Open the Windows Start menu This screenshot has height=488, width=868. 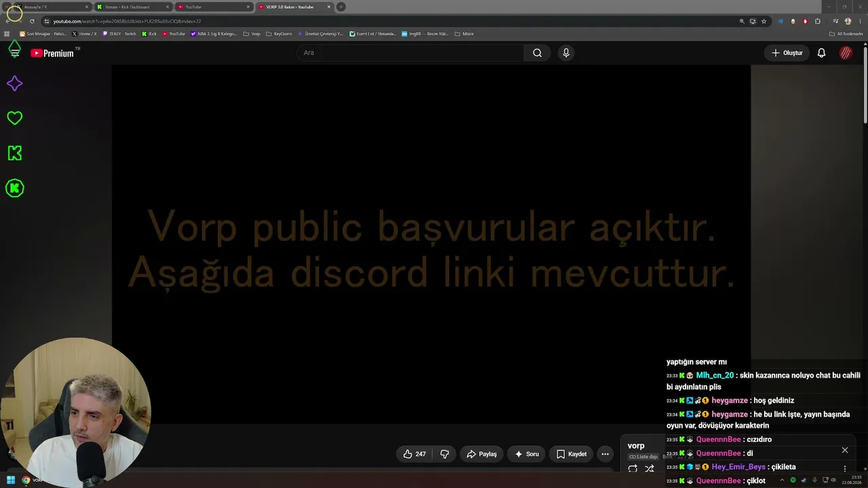[11, 480]
